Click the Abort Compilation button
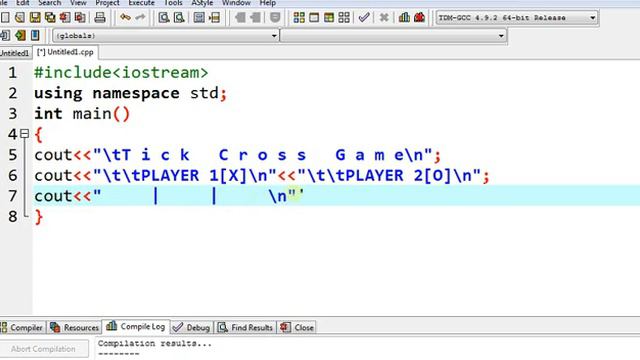The height and width of the screenshot is (360, 640). [x=44, y=349]
